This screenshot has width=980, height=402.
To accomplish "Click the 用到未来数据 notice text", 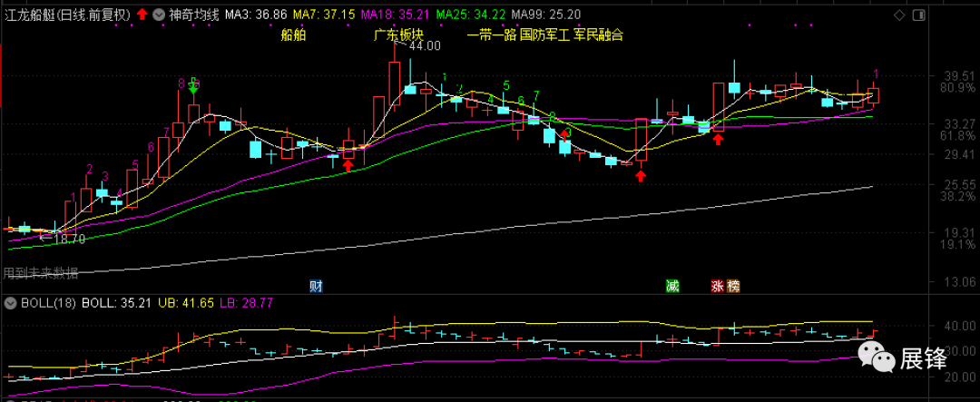I will (x=41, y=272).
